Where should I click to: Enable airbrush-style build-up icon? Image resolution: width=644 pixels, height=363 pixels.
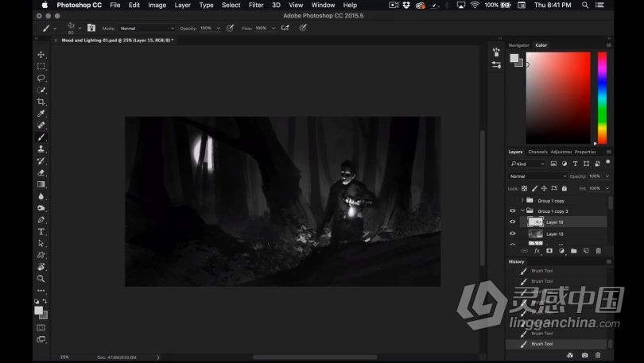click(285, 28)
